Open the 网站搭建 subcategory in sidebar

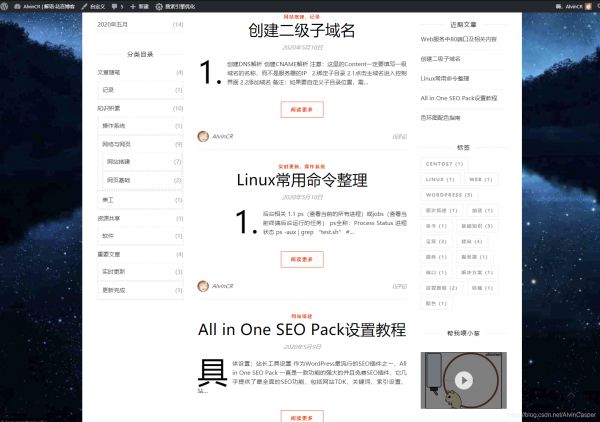click(118, 161)
